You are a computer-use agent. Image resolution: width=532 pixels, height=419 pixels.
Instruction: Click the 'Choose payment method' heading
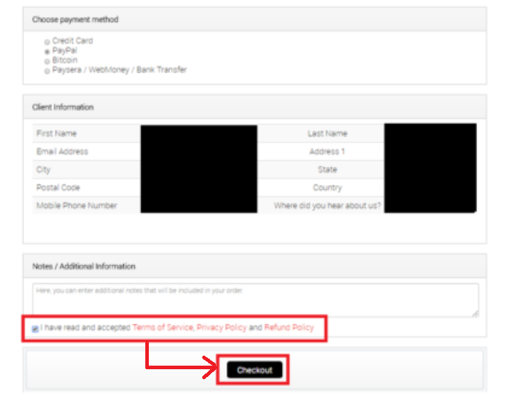pyautogui.click(x=75, y=20)
